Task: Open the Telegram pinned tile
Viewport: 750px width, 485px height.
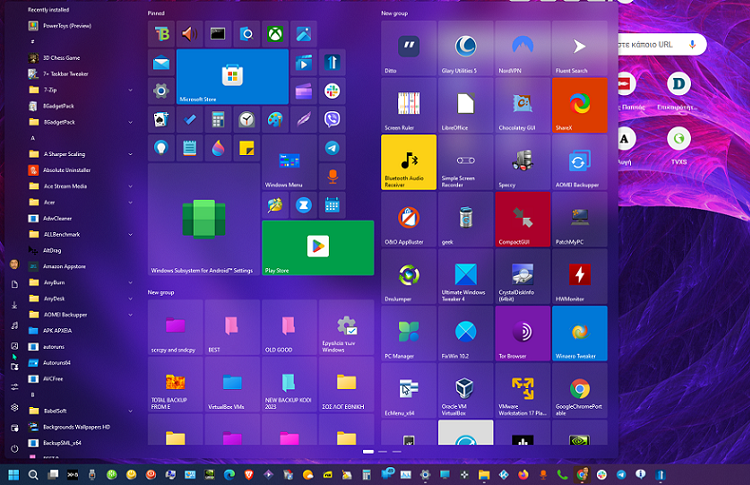Action: tap(332, 148)
